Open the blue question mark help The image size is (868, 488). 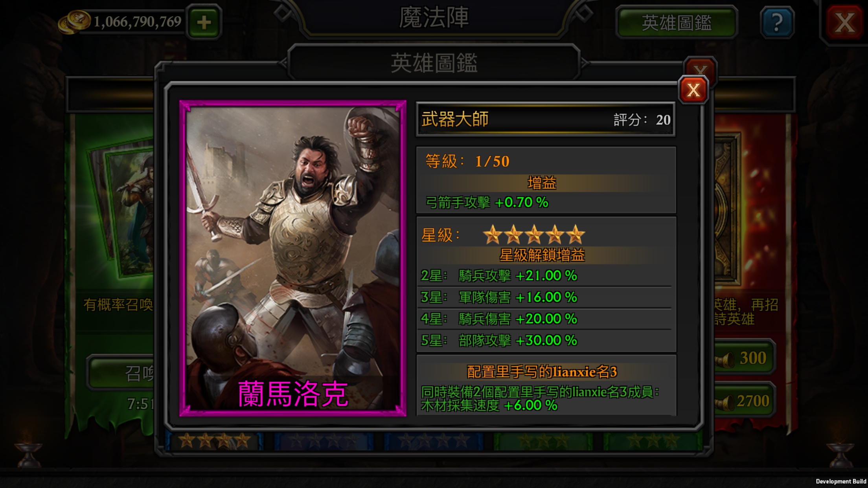click(x=777, y=22)
